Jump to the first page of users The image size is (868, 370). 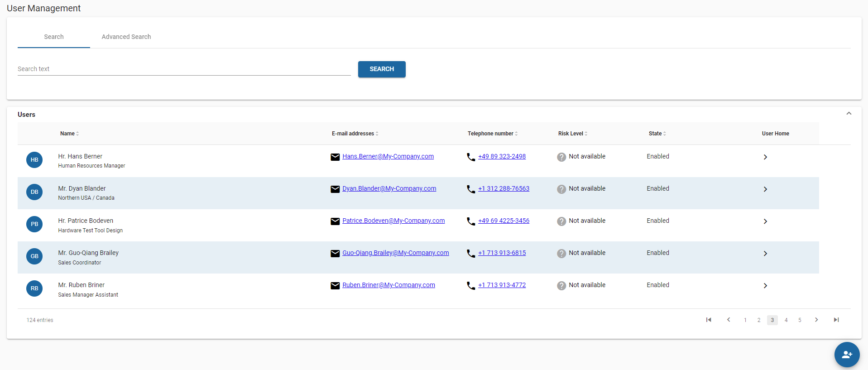pos(709,320)
